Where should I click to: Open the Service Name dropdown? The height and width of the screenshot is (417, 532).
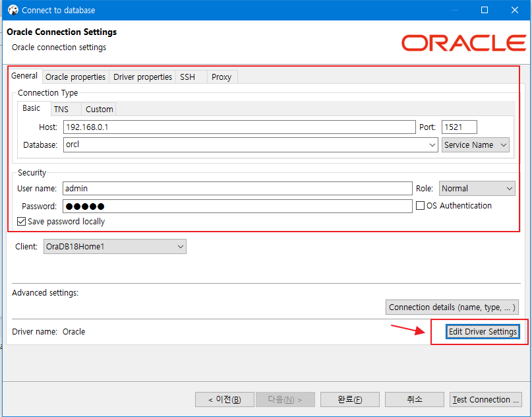tap(475, 145)
